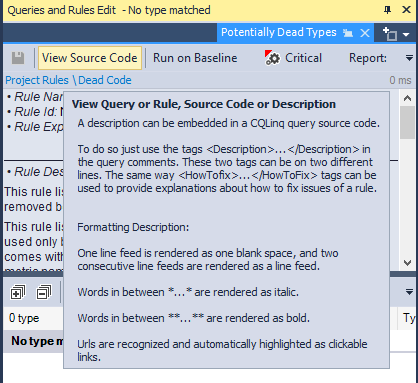Viewport: 418px width, 383px height.
Task: Pin the Potentially Dead Types tab
Action: point(348,33)
